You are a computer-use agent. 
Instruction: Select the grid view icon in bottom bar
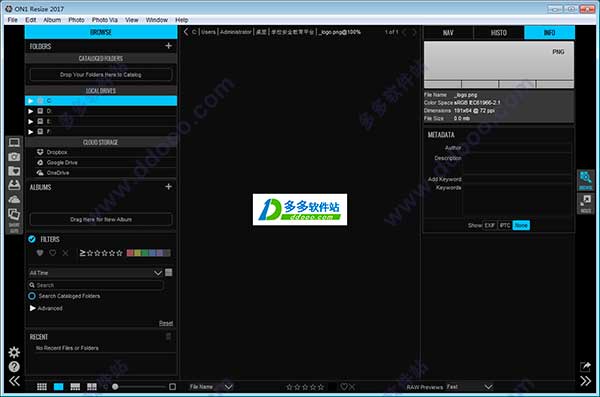(x=42, y=387)
